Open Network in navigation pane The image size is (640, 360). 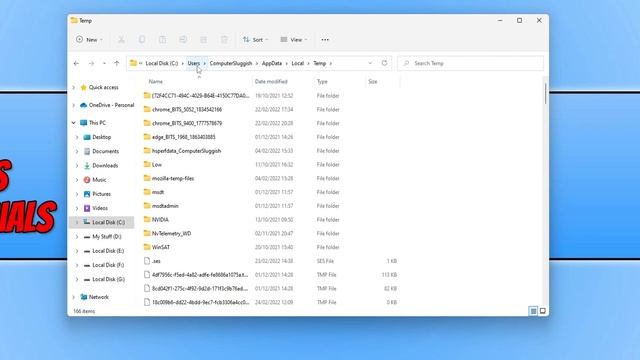(x=95, y=297)
